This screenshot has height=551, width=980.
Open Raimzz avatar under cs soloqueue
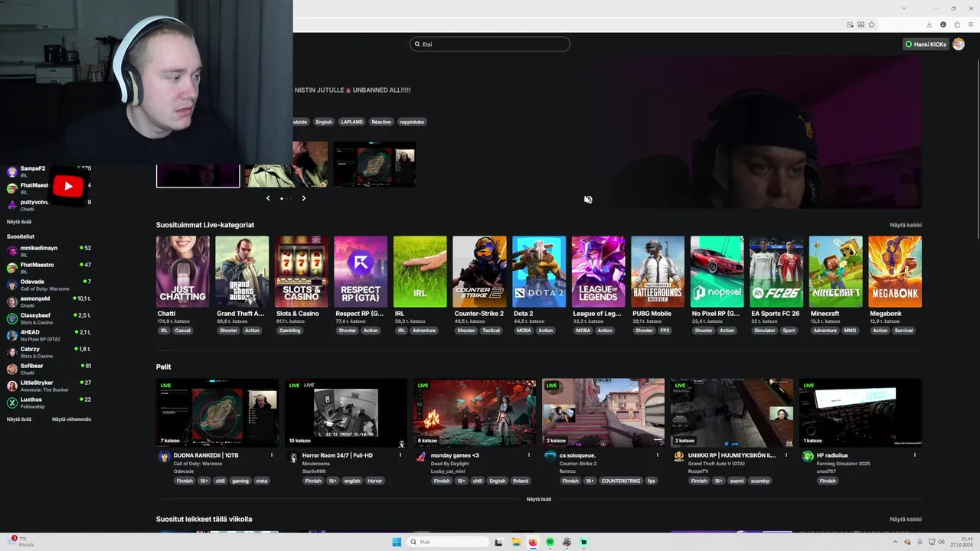(x=550, y=456)
